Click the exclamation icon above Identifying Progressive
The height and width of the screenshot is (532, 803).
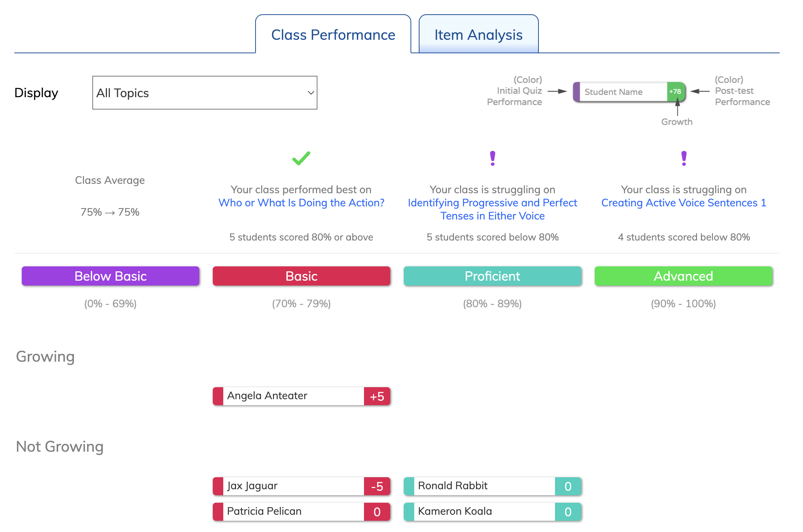point(493,158)
